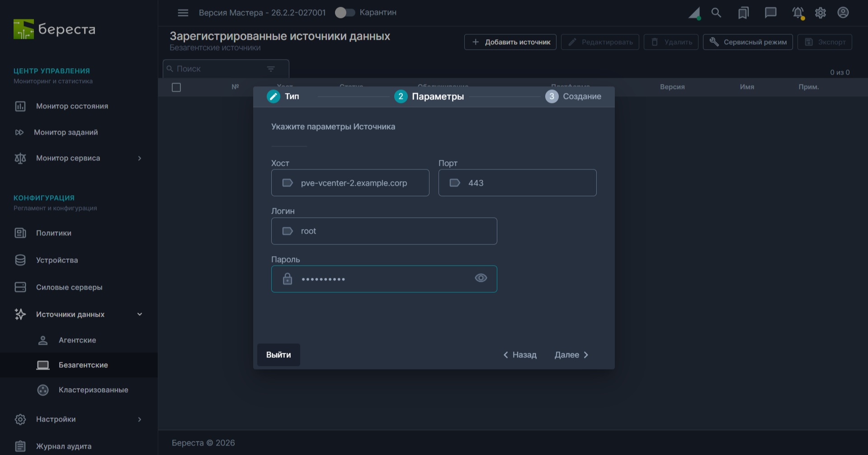The height and width of the screenshot is (455, 868).
Task: Open the user account icon
Action: point(843,13)
